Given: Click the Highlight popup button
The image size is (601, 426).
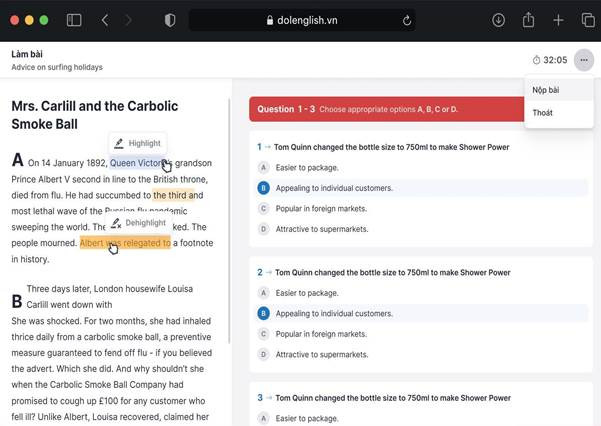Looking at the screenshot, I should [137, 143].
